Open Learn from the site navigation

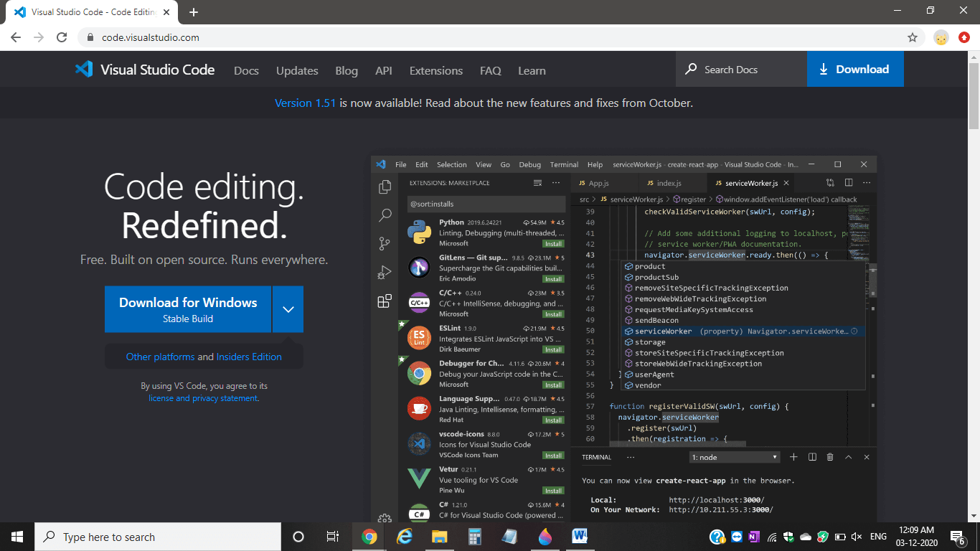pyautogui.click(x=532, y=70)
